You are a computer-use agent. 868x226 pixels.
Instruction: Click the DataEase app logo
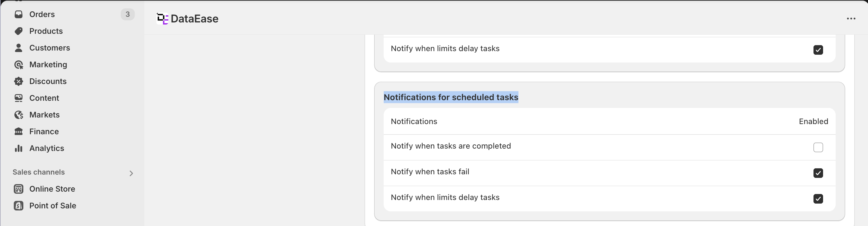(162, 19)
